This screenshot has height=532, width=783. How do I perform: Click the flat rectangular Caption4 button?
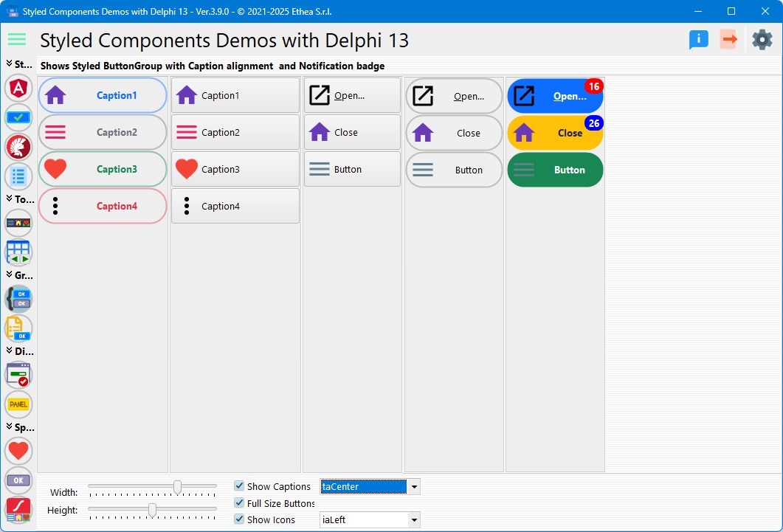pyautogui.click(x=235, y=206)
